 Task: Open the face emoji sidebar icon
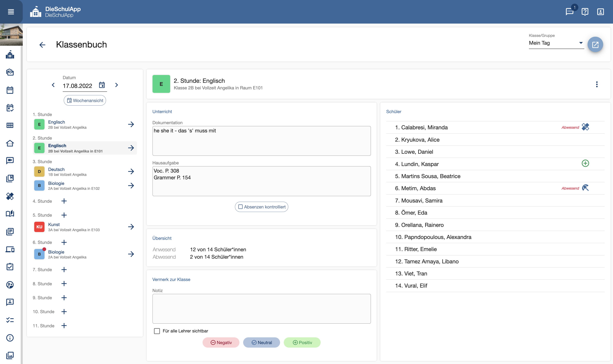coord(10,284)
